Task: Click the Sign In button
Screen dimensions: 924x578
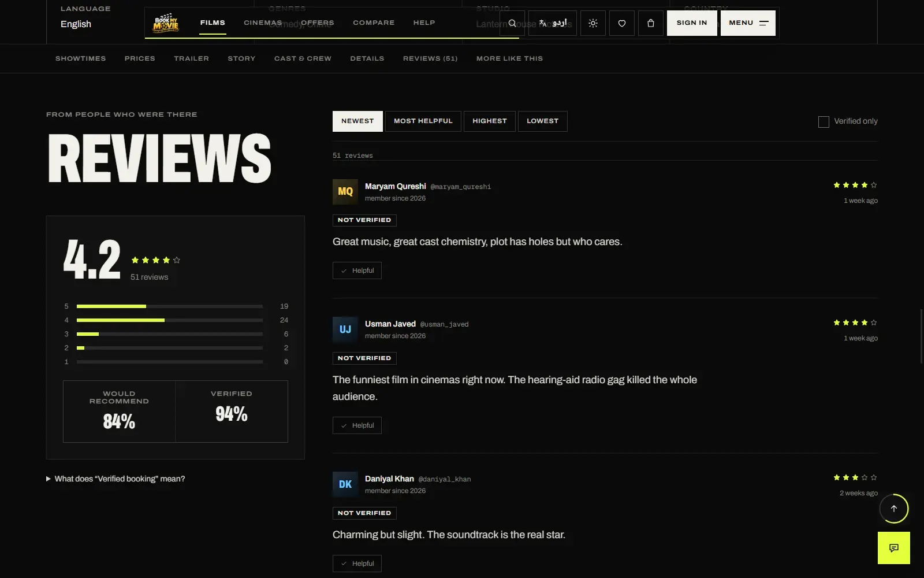Action: pos(692,23)
